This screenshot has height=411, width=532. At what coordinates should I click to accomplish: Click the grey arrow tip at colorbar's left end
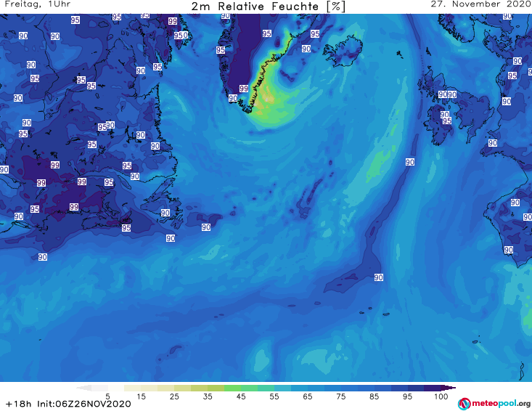click(83, 388)
